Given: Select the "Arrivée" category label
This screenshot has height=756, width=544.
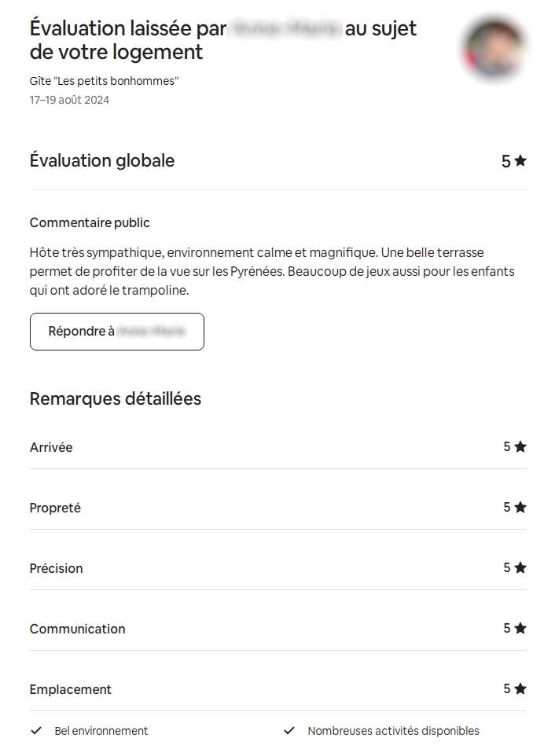Looking at the screenshot, I should [51, 447].
